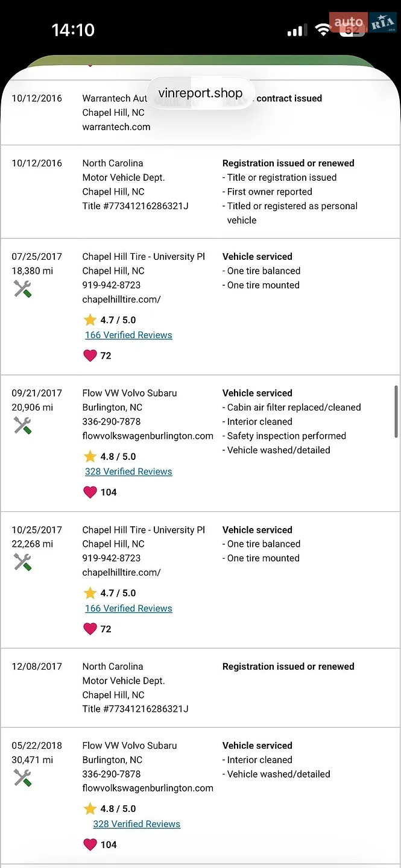401x868 pixels.
Task: Click the flowvolkswagenburlington.com text for 09/21/2017
Action: click(148, 436)
